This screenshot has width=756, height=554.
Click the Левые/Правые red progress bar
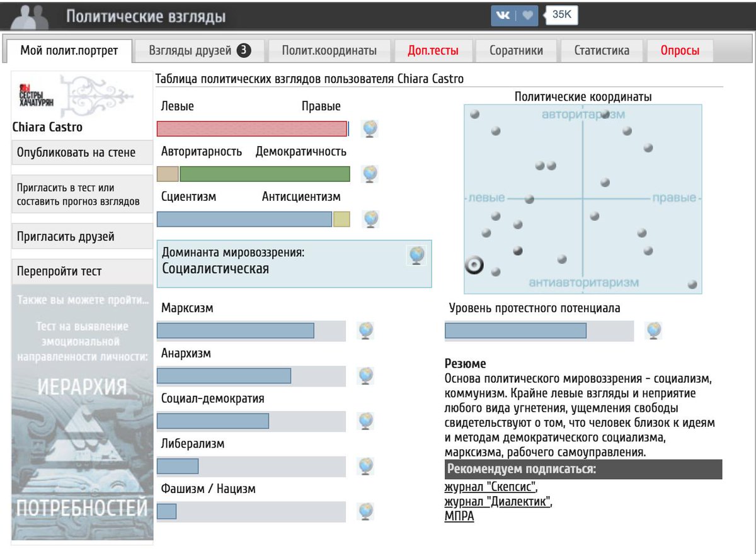(x=253, y=128)
